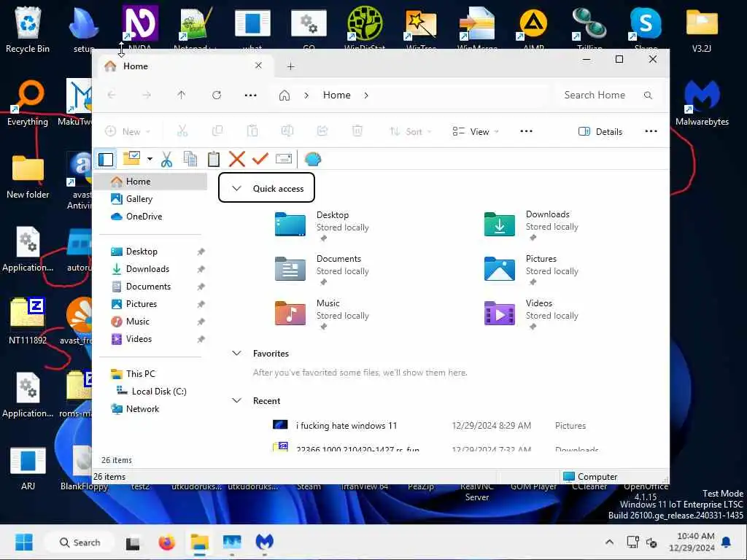
Task: Click the Malwarebytes desktop shortcut
Action: pyautogui.click(x=702, y=104)
